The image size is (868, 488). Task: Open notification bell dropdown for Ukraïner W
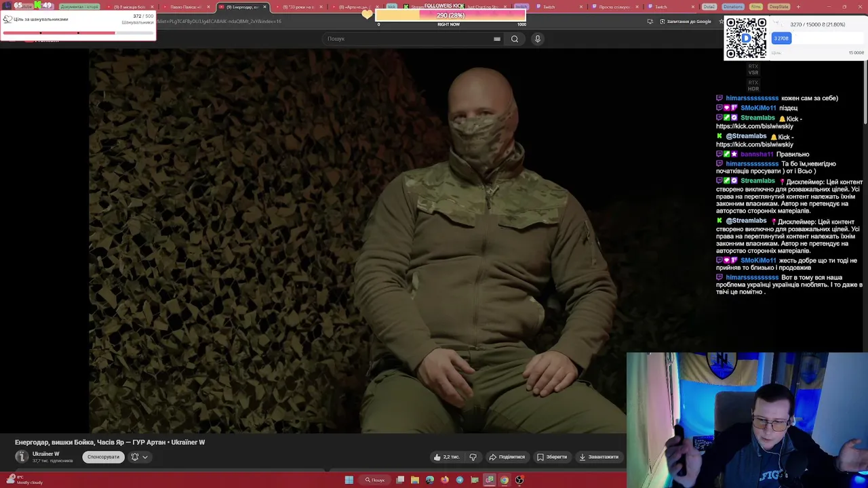click(x=139, y=457)
